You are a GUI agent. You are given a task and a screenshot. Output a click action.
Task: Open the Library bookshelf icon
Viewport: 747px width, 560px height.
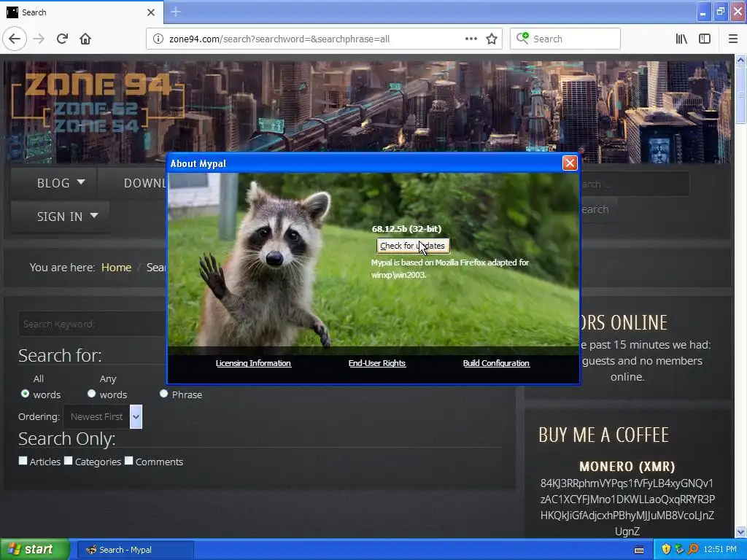tap(681, 39)
